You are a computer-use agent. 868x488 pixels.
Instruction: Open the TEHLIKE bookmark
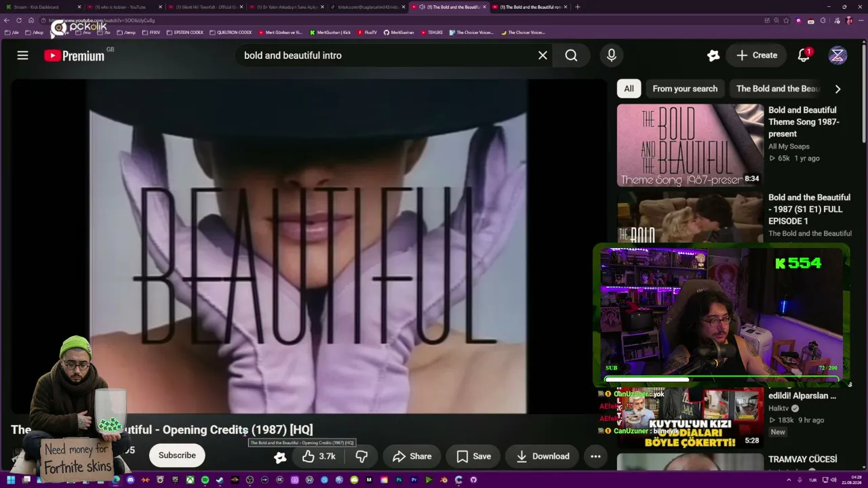[x=431, y=33]
